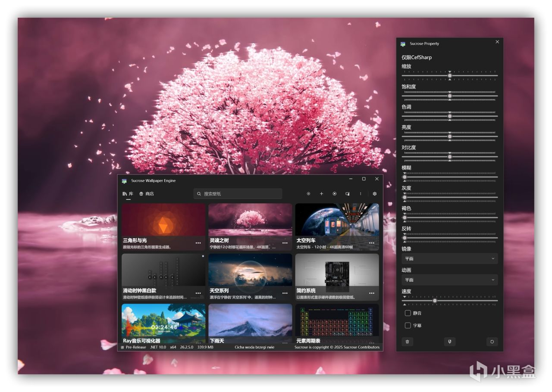Click the Pre-Release status bar label
This screenshot has height=392, width=552.
(x=136, y=347)
